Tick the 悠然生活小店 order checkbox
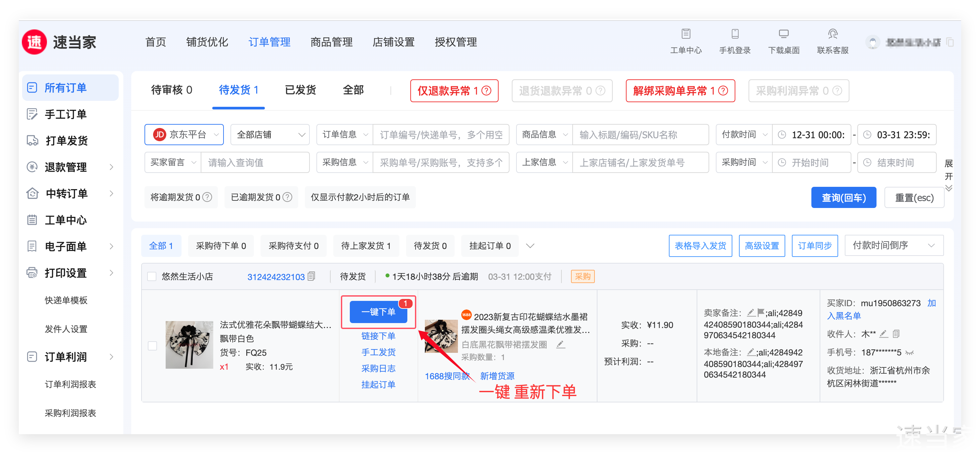Image resolution: width=980 pixels, height=453 pixels. 152,276
